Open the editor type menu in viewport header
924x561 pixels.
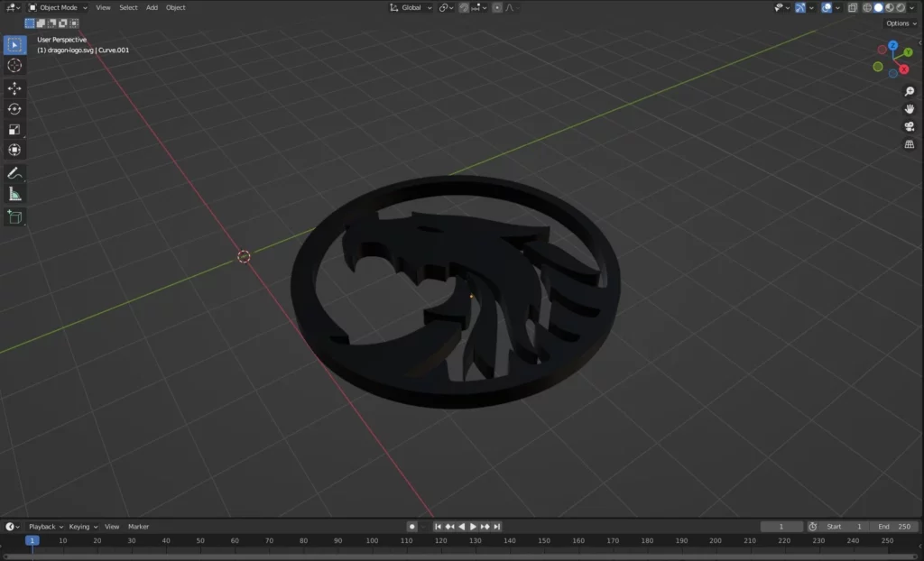tap(13, 7)
